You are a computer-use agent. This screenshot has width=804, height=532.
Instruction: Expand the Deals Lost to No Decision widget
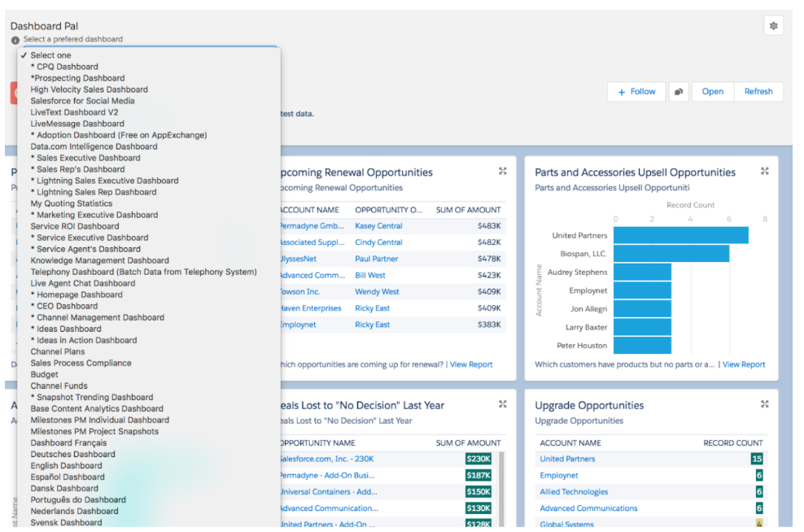[x=503, y=404]
